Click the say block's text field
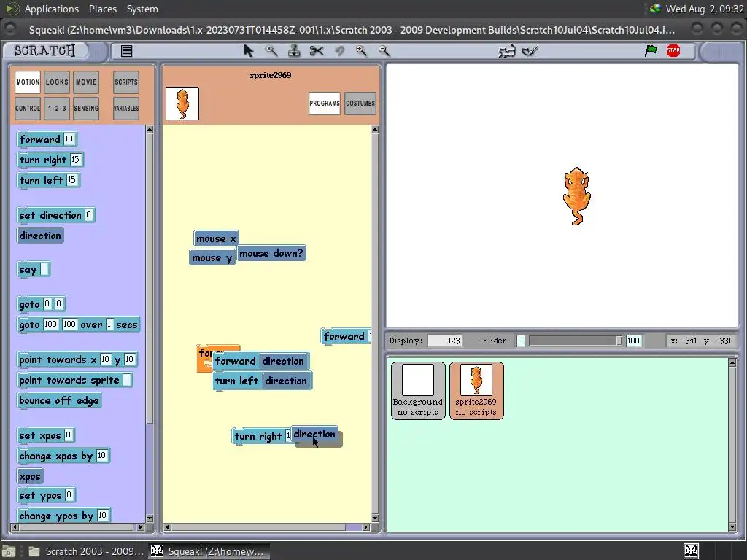The image size is (747, 560). pos(44,269)
